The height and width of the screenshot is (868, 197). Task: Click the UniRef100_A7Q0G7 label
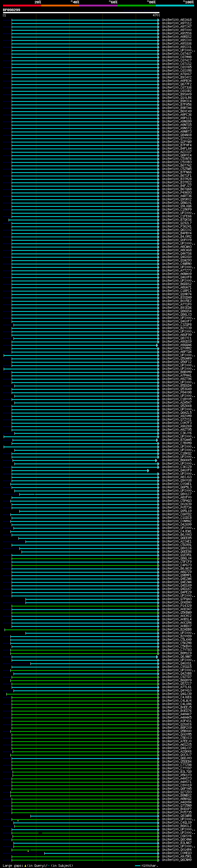tap(177, 74)
